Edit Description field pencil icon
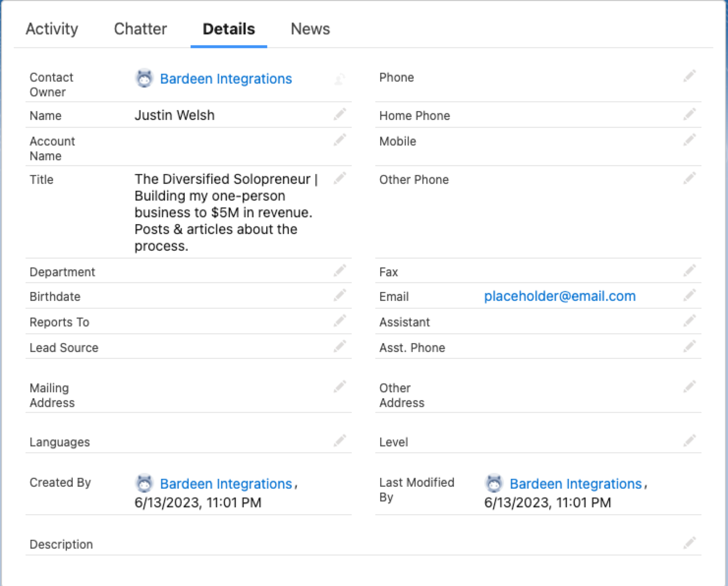This screenshot has width=728, height=586. (690, 543)
